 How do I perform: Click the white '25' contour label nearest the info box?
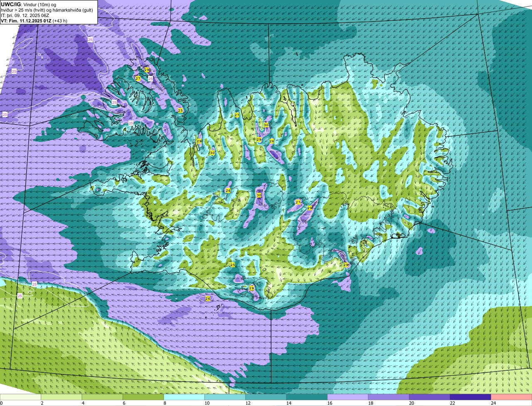tap(90, 39)
